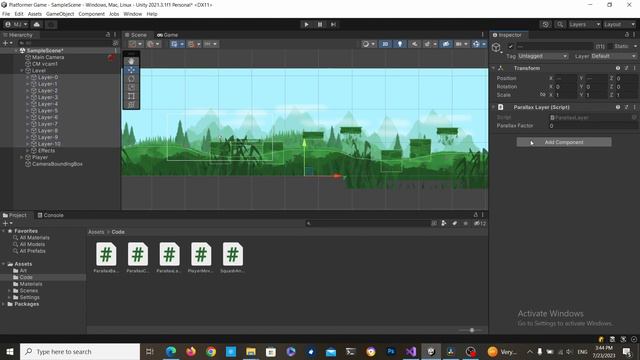Open Visual Studio from the taskbar

click(x=411, y=351)
